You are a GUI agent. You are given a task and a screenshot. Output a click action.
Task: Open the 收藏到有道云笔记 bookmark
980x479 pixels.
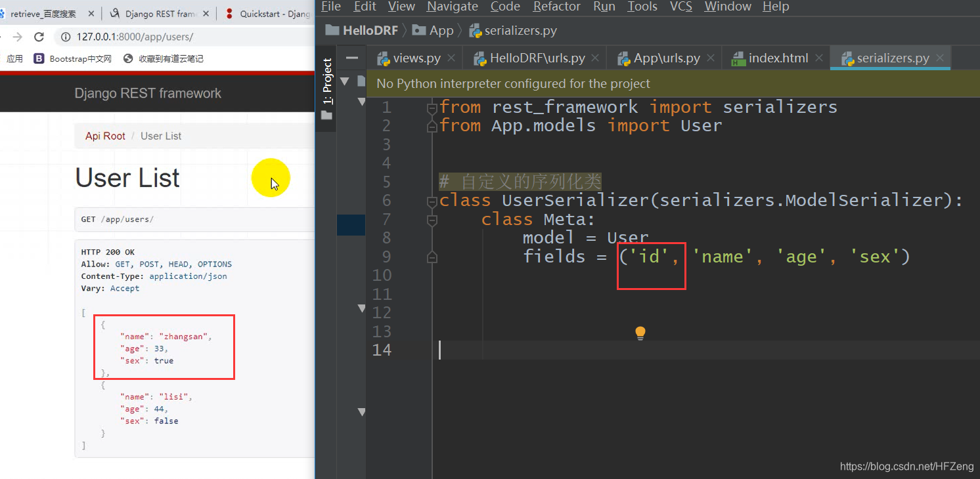[x=164, y=58]
